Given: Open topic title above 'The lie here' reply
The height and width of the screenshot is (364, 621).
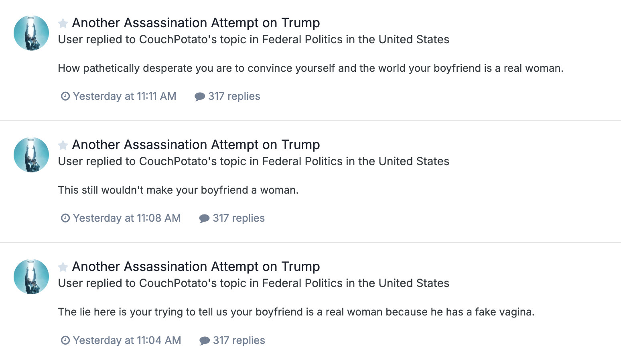Looking at the screenshot, I should pyautogui.click(x=196, y=267).
